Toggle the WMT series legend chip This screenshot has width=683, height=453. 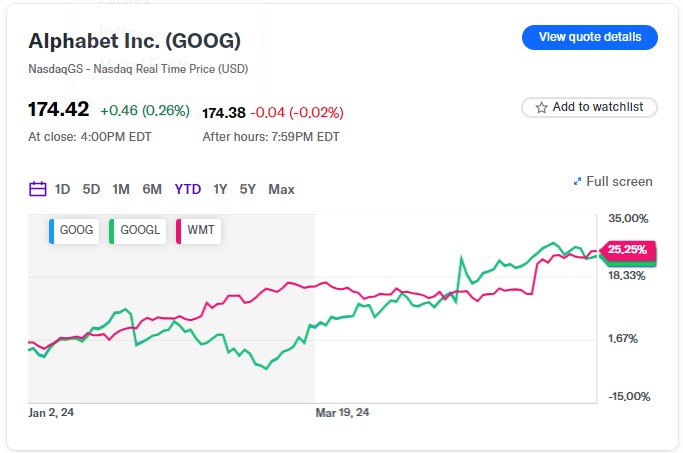[x=198, y=230]
